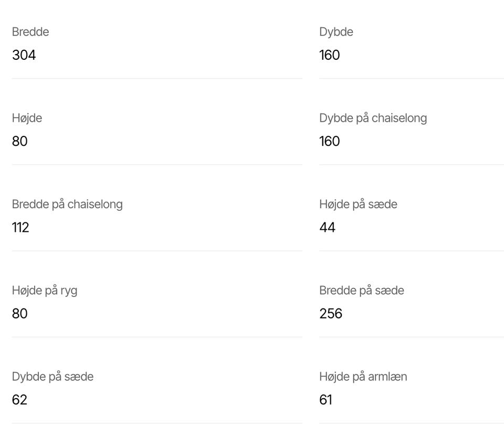Image resolution: width=504 pixels, height=448 pixels.
Task: Click the Højde på armlæn label
Action: [363, 376]
